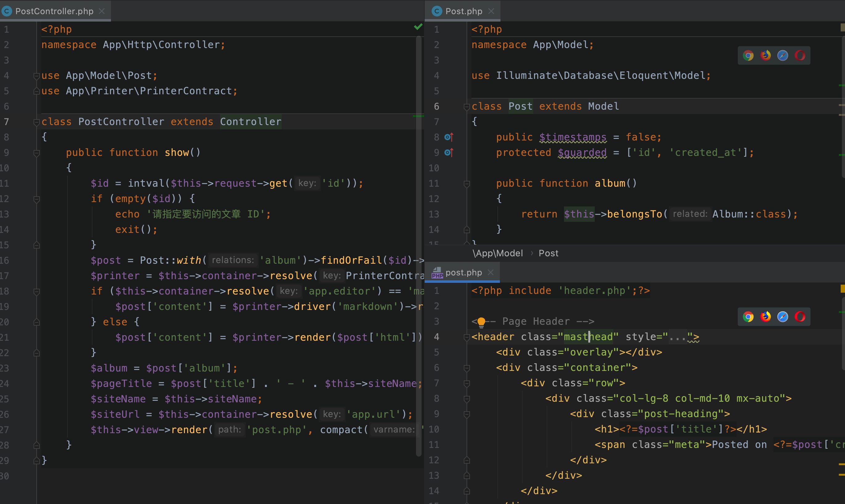Open in Safari icon in post.php template editor
The width and height of the screenshot is (845, 504).
pos(783,317)
